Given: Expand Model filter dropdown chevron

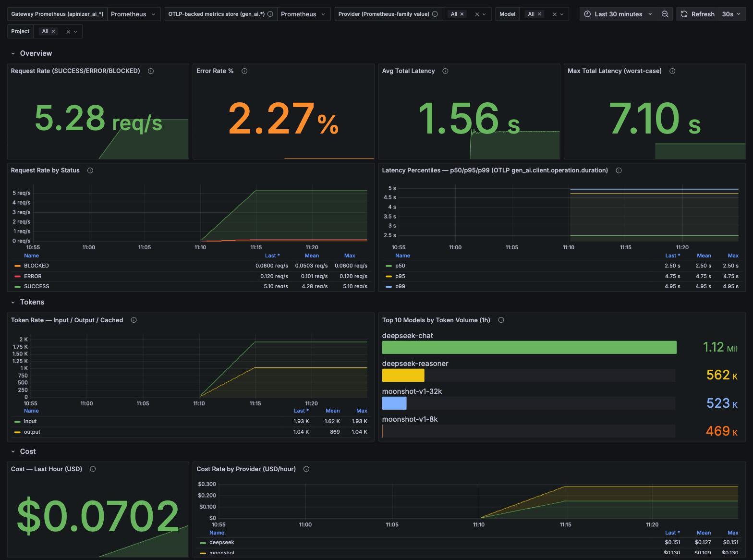Looking at the screenshot, I should coord(562,14).
